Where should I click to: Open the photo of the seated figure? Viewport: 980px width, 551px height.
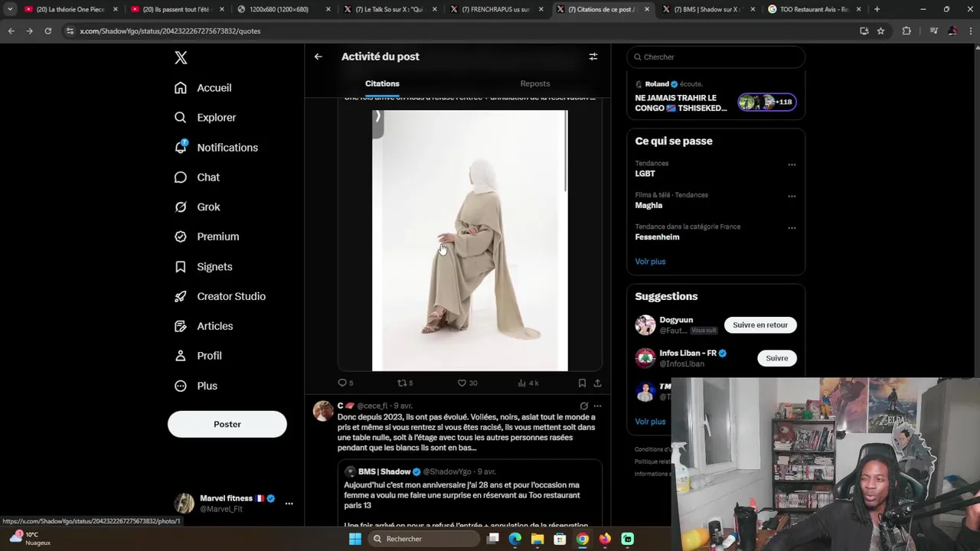470,240
